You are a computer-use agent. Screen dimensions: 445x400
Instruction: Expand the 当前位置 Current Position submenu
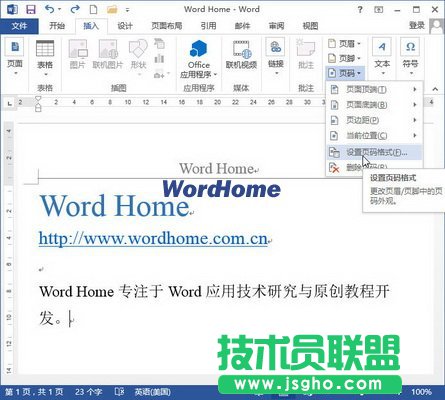[x=374, y=135]
